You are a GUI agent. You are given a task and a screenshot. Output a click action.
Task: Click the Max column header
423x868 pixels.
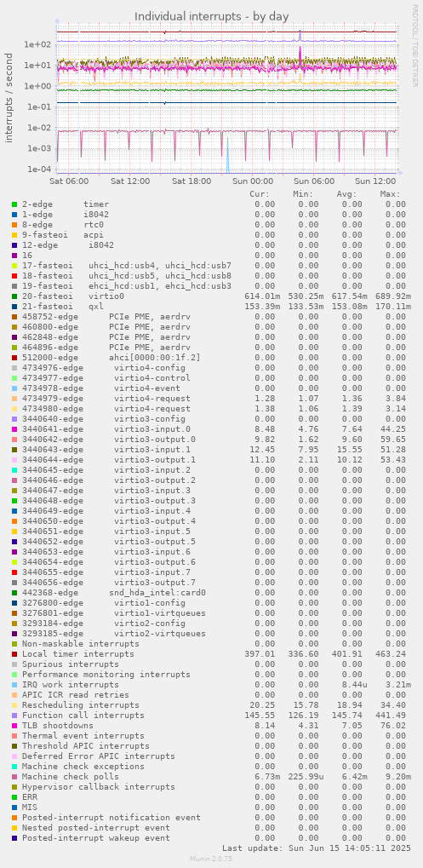tap(390, 194)
